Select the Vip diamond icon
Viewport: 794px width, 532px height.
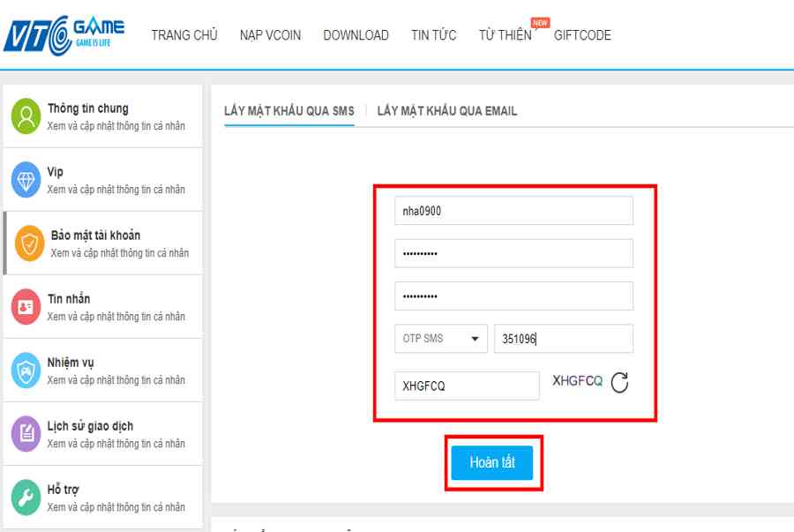(x=26, y=180)
